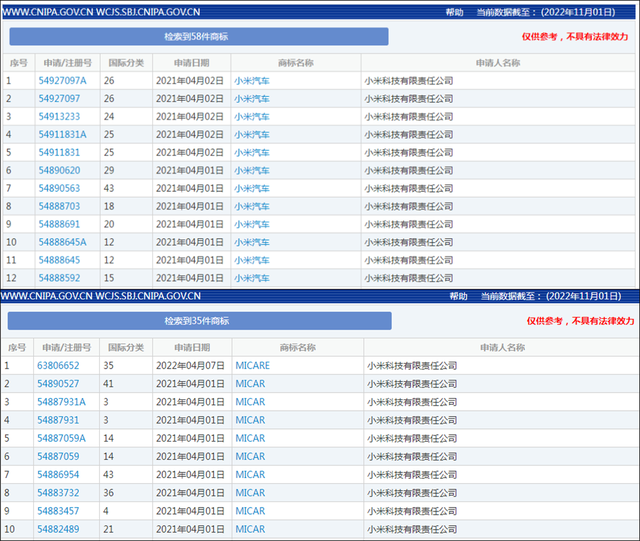
Task: Click 商标名称 header in the 35件 table
Action: [298, 347]
